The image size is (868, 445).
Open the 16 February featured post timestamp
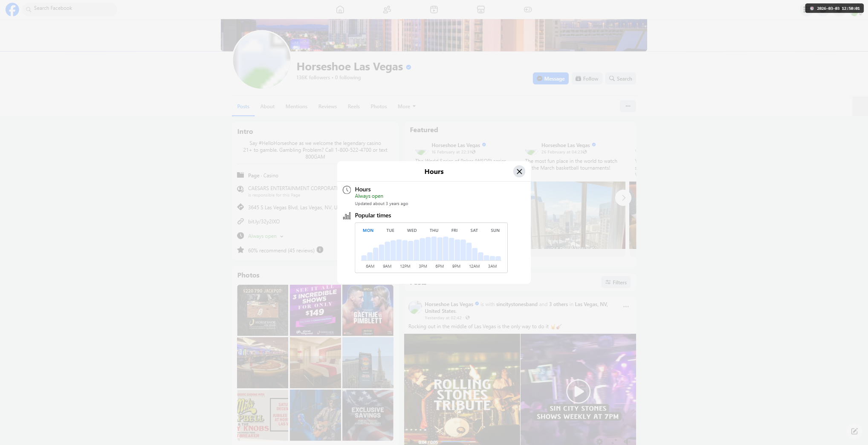(x=451, y=152)
